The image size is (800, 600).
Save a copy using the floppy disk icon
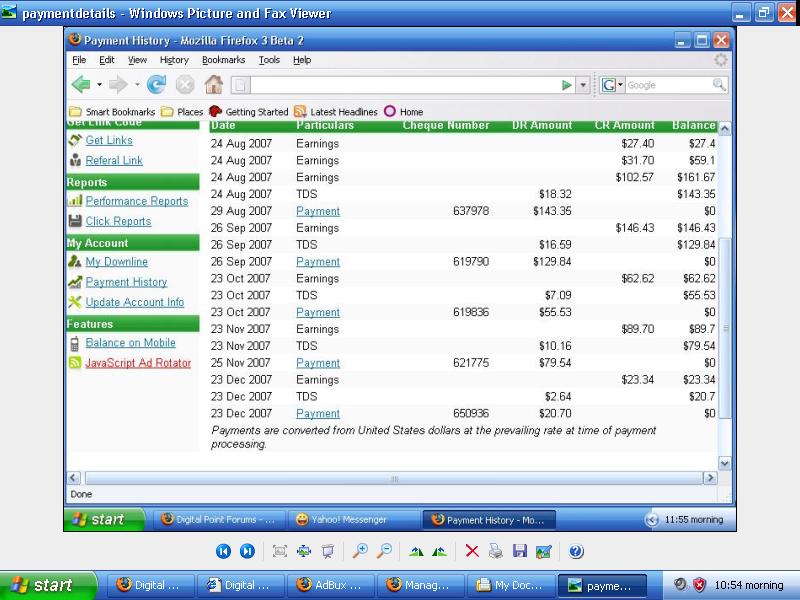(520, 551)
